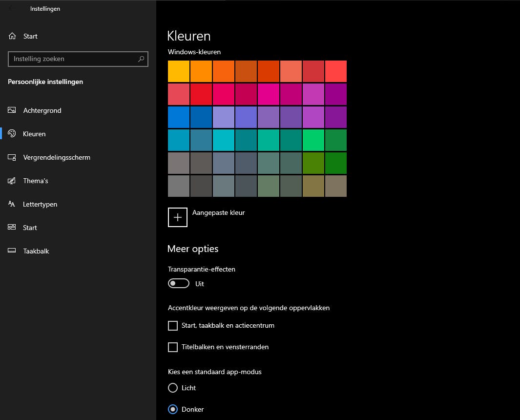Go to Lettertypen settings page

pyautogui.click(x=40, y=204)
